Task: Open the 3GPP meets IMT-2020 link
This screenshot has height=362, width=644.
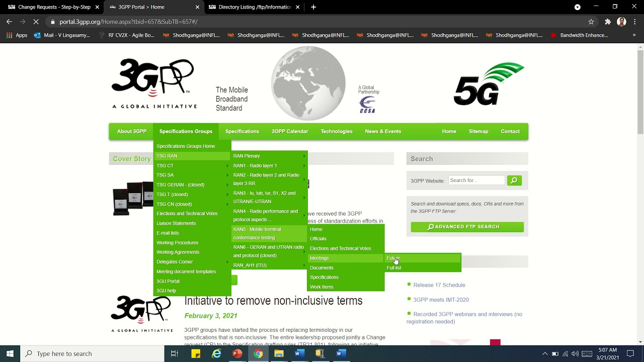Action: [441, 300]
